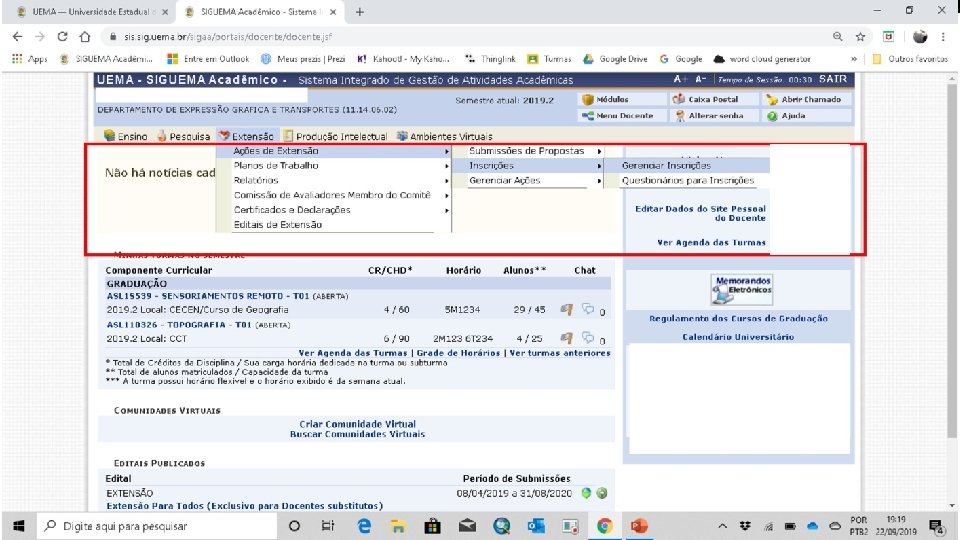This screenshot has height=540, width=960.
Task: Open Edge from the taskbar
Action: (364, 526)
